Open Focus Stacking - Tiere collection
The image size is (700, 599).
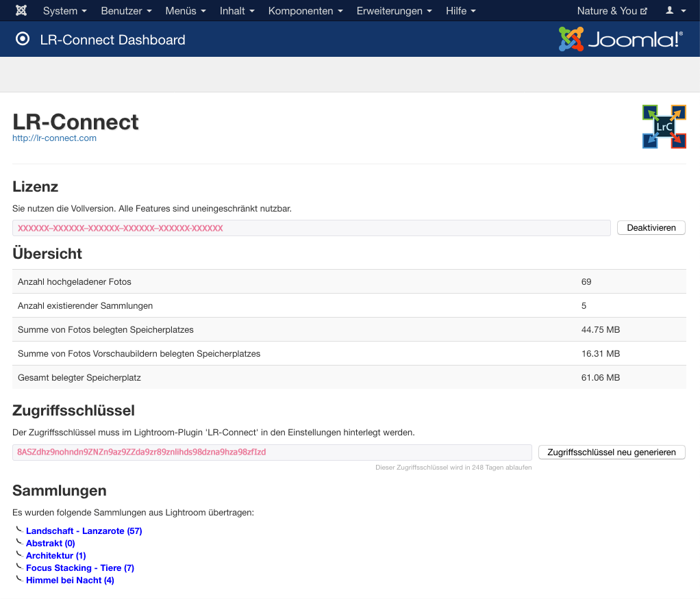click(x=79, y=568)
